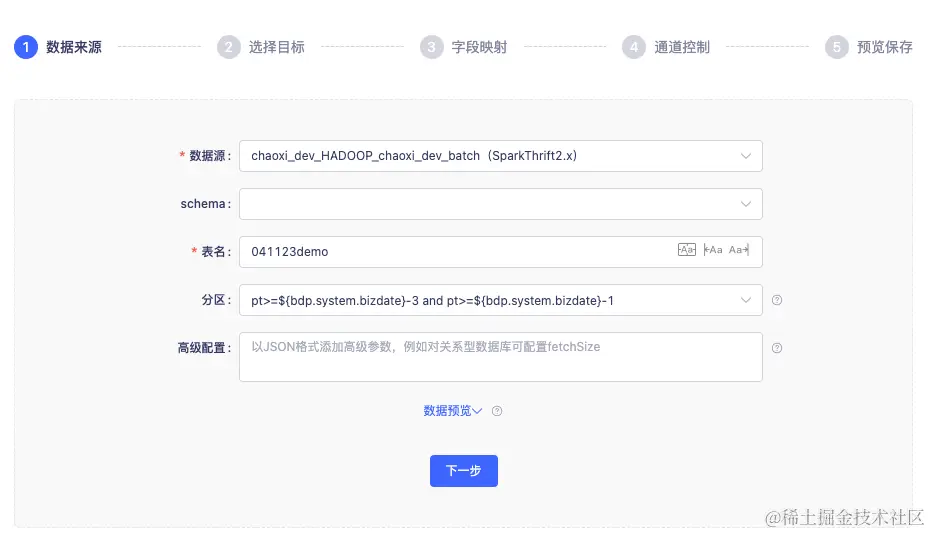This screenshot has height=534, width=931.
Task: Go to the 字段映射 step label
Action: 479,47
